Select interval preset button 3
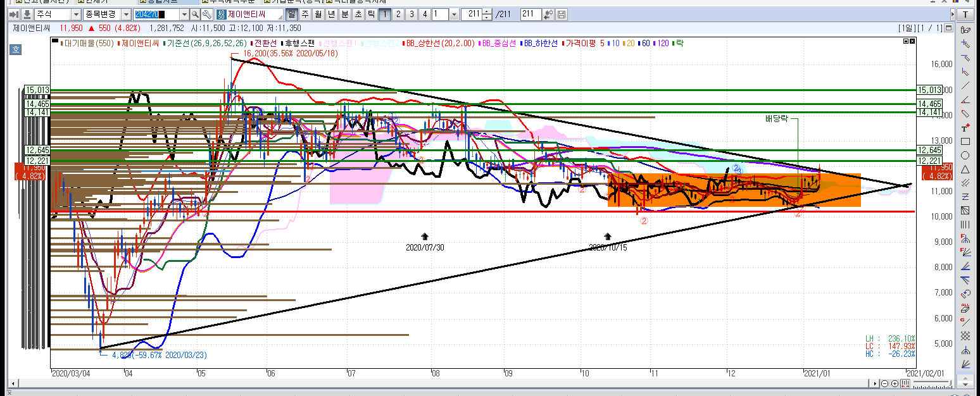 pyautogui.click(x=411, y=14)
